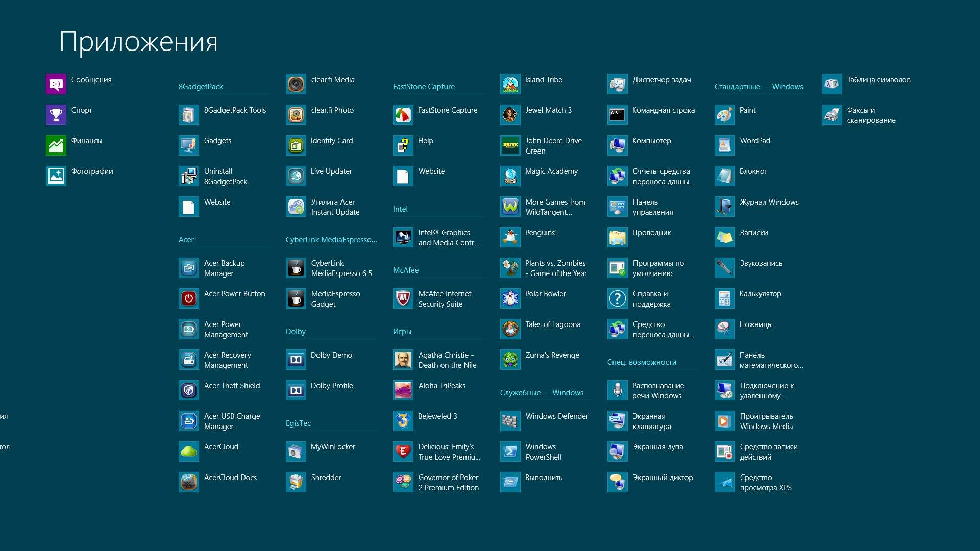Launch McAfee Internet Security Suite icon
Image resolution: width=980 pixels, height=551 pixels.
pos(403,298)
